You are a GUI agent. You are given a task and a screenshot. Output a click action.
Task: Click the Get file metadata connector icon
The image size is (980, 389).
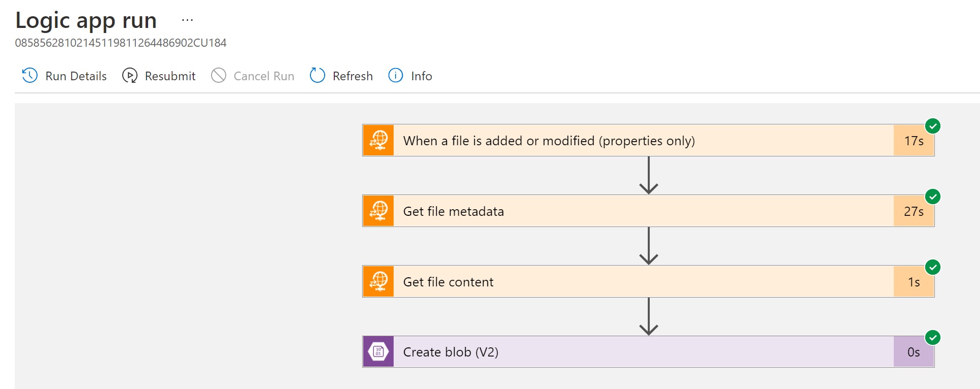[x=378, y=211]
